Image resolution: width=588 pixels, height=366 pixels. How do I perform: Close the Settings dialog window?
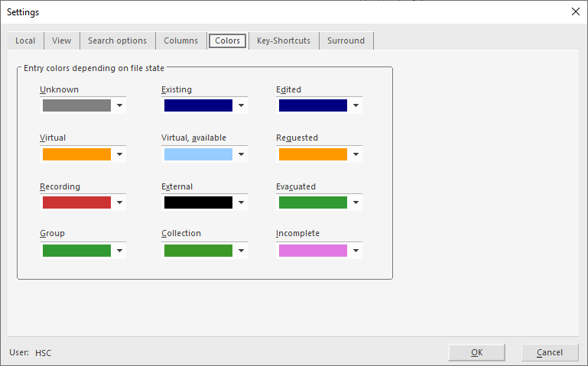click(x=575, y=11)
